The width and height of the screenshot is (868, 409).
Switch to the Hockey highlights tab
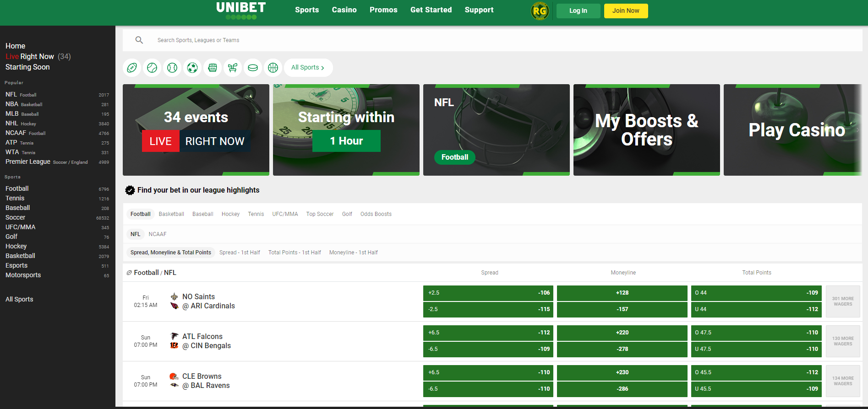point(230,214)
